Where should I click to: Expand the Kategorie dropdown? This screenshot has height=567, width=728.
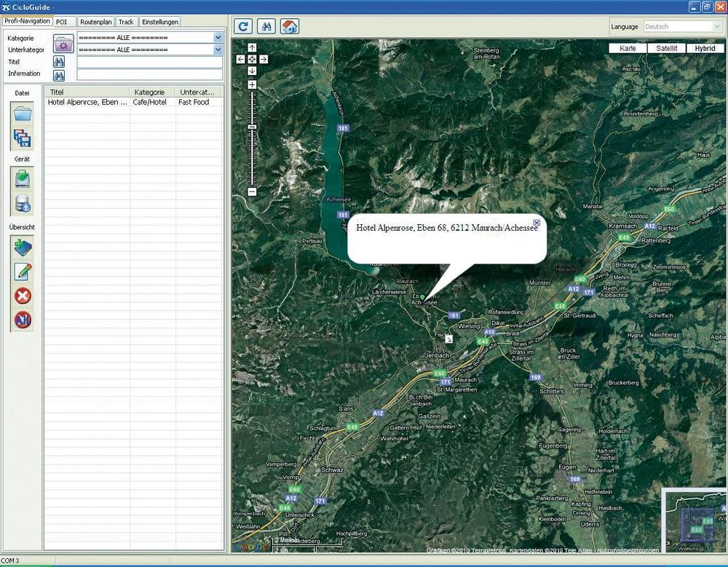coord(218,38)
